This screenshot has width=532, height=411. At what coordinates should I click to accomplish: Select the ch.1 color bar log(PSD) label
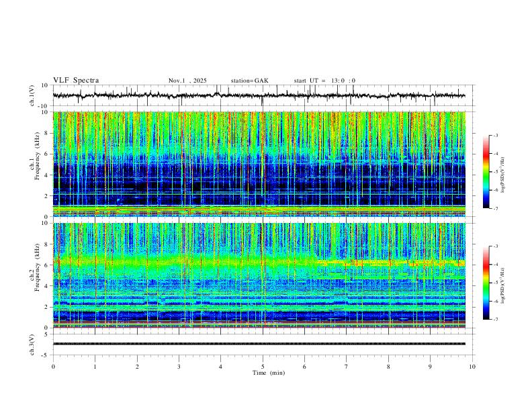[x=503, y=175]
